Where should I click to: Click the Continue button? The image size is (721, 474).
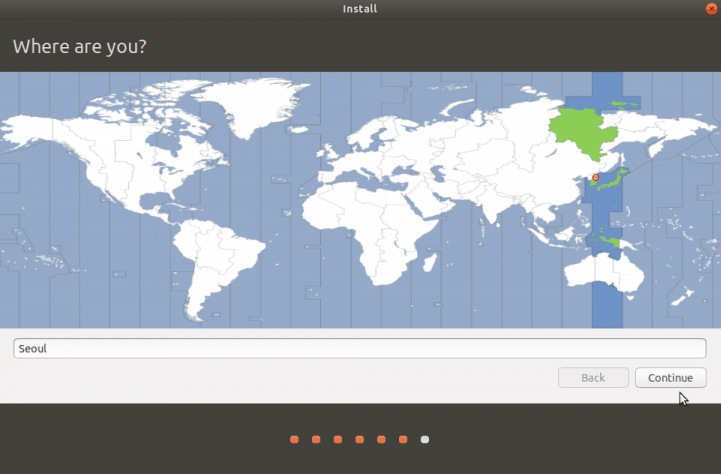click(670, 377)
